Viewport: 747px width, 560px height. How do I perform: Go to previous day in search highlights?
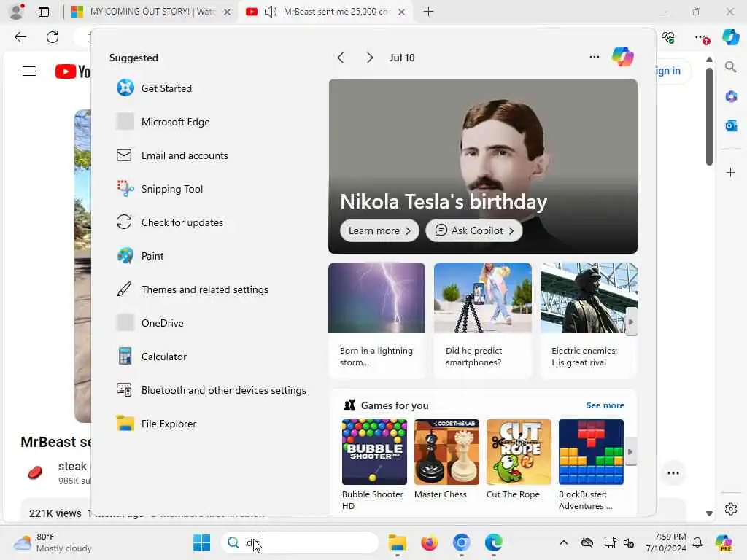point(340,58)
